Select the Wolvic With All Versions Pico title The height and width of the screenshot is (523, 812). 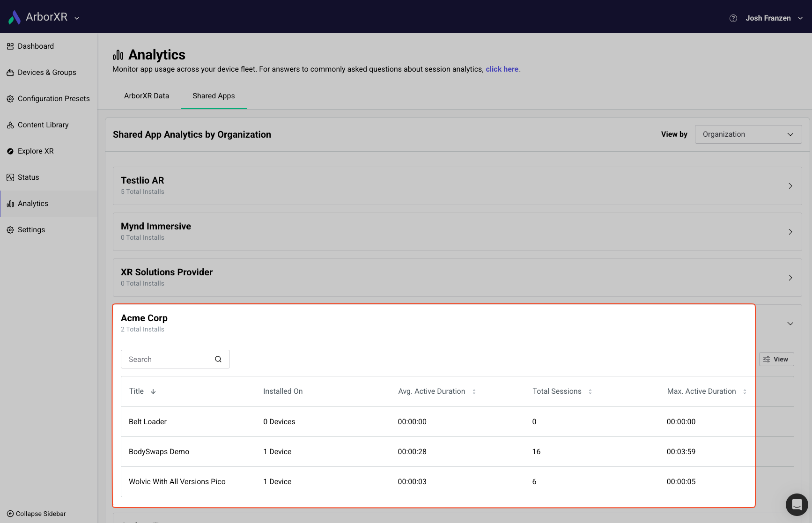point(177,482)
